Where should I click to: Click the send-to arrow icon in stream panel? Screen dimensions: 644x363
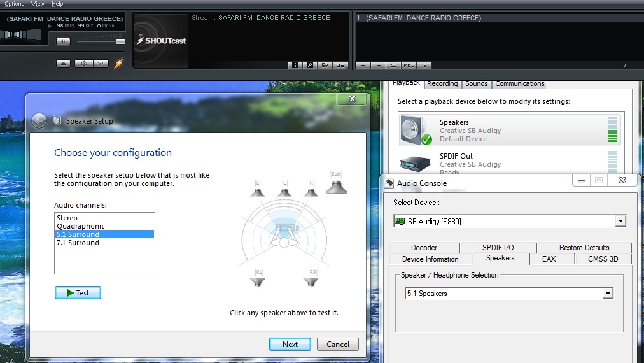click(x=325, y=65)
